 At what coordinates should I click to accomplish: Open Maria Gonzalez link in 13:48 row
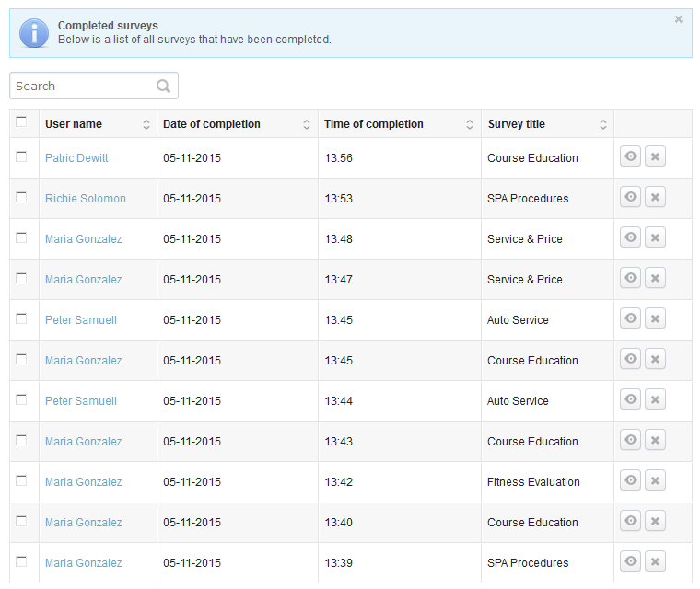(x=84, y=239)
